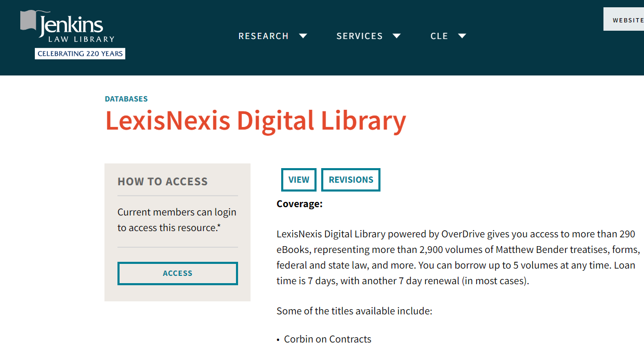Click the LexisNexis Digital Library heading
The height and width of the screenshot is (343, 644).
(255, 120)
